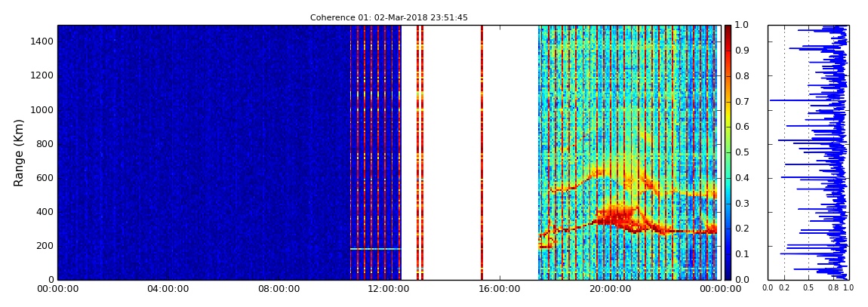Click the colorbar 0.1 tick label
Viewport: 868px width, 307px height.
click(x=740, y=254)
